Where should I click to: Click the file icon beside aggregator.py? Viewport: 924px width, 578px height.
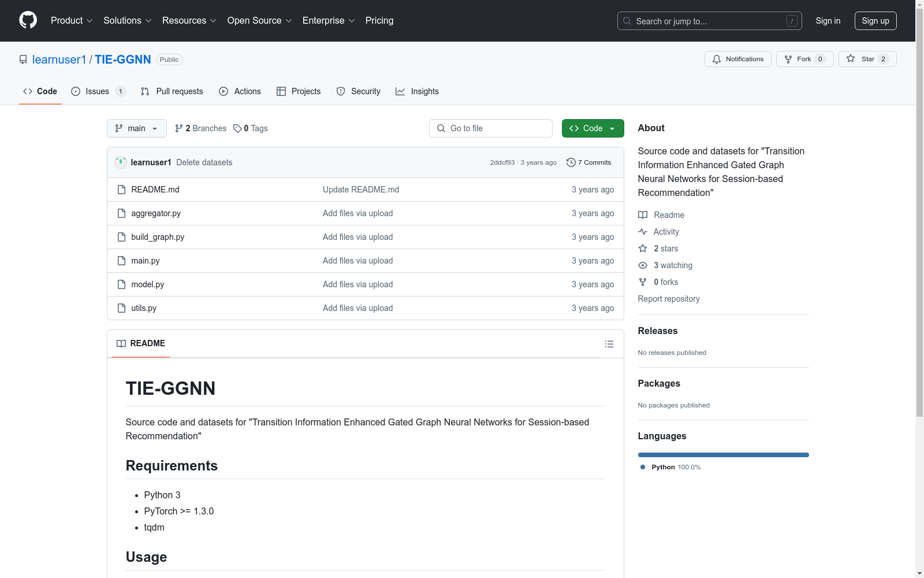click(x=121, y=213)
